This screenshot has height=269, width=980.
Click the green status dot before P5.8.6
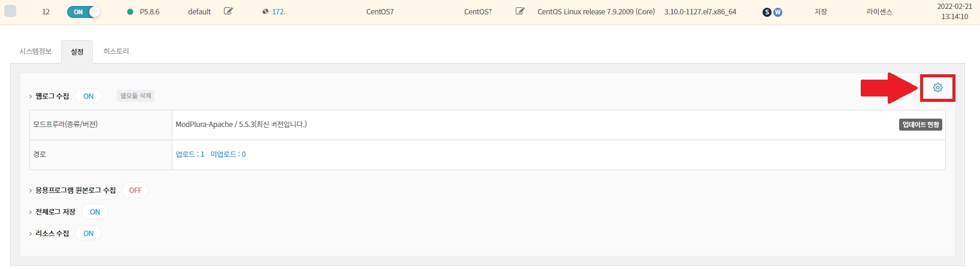[x=130, y=12]
